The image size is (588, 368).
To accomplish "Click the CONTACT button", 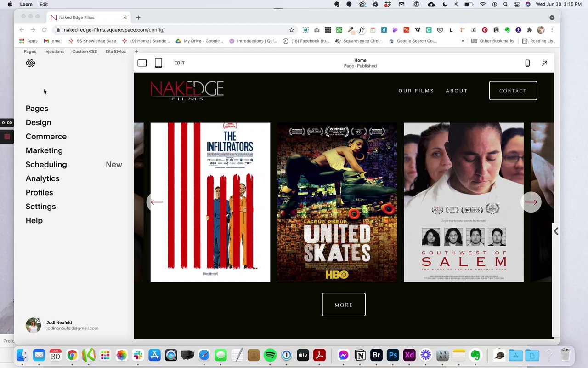I will [x=513, y=91].
